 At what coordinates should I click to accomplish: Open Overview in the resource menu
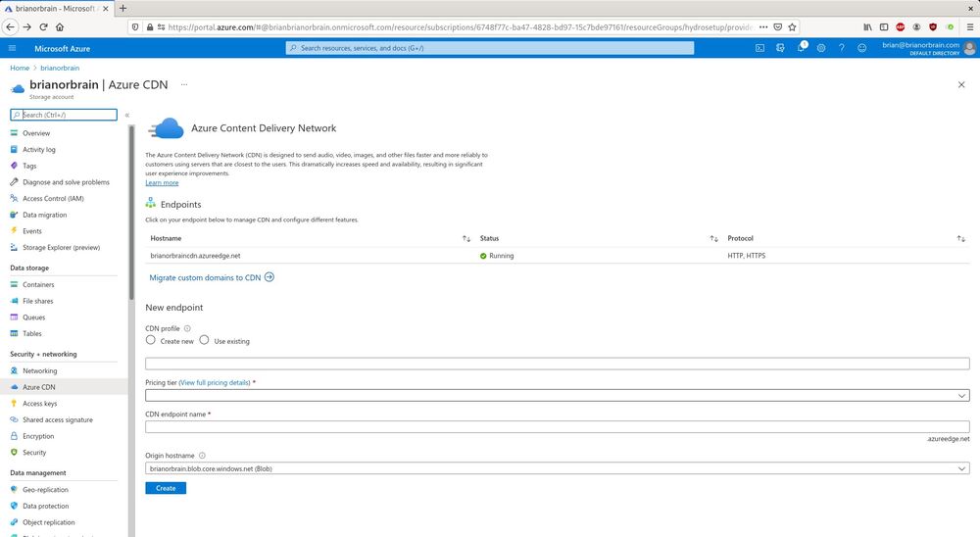pos(36,133)
